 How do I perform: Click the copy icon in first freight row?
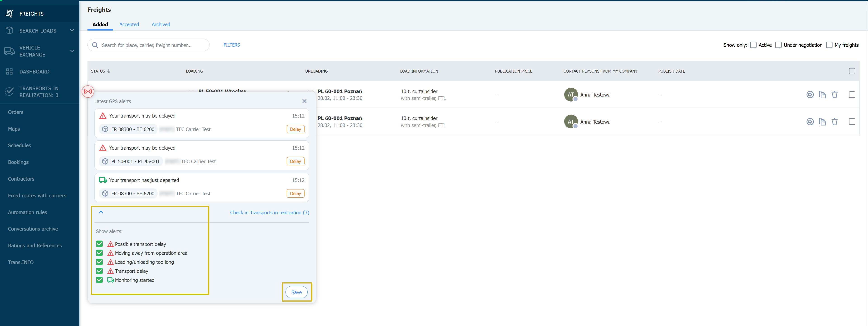[823, 95]
